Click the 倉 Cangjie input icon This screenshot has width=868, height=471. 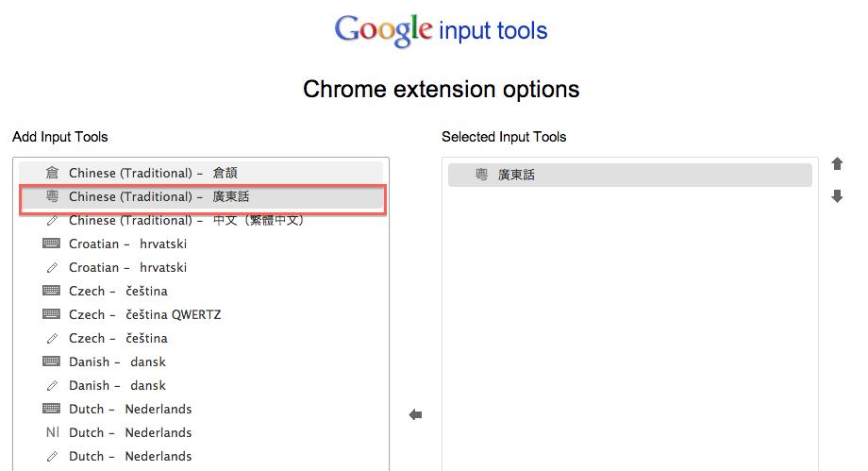(x=52, y=173)
